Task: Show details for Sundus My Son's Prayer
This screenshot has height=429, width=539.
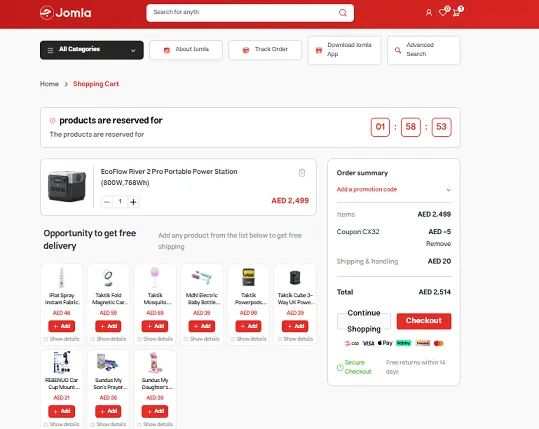Action: (108, 424)
